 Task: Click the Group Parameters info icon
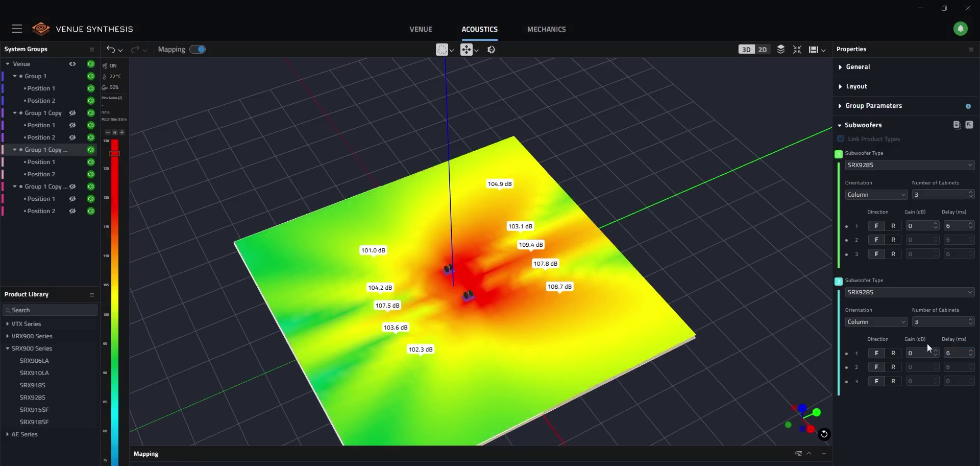click(x=968, y=106)
